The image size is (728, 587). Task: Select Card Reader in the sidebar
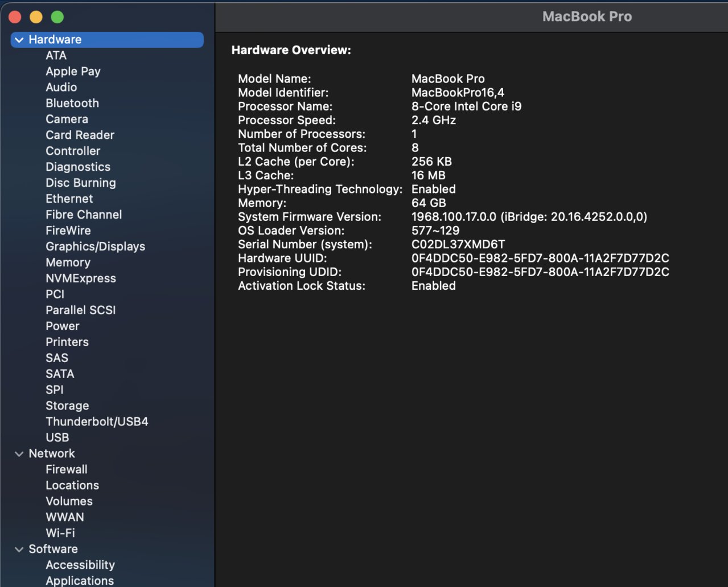pyautogui.click(x=80, y=136)
